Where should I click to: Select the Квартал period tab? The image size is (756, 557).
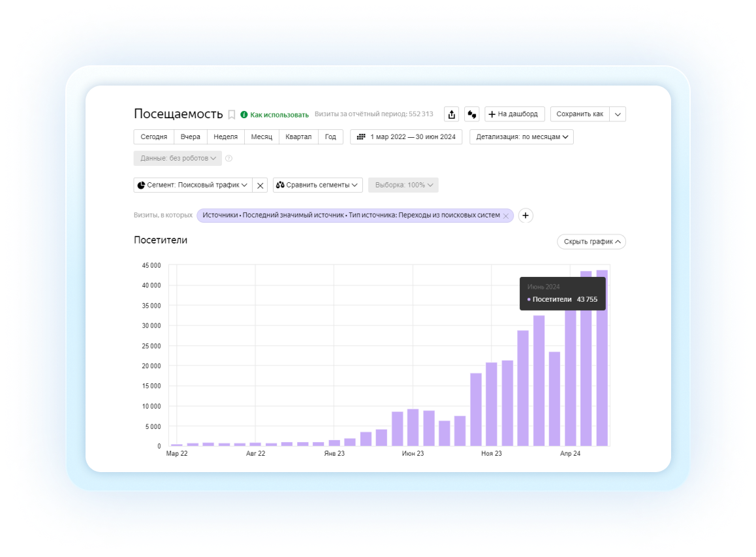(x=298, y=137)
